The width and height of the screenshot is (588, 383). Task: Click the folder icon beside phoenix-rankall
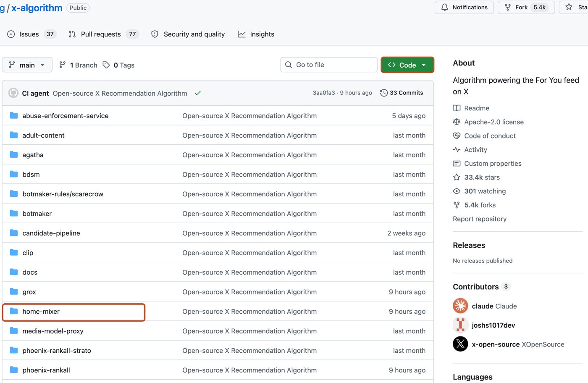[x=14, y=370]
